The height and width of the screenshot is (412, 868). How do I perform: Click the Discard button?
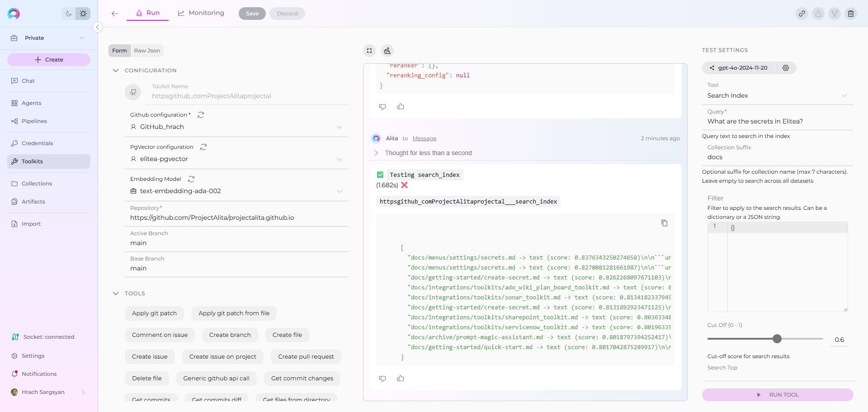coord(288,14)
